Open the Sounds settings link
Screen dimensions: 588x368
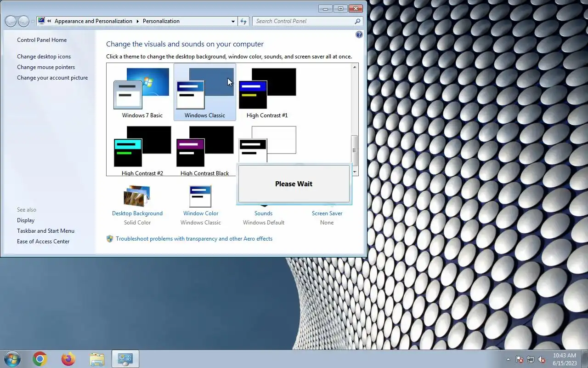pos(263,213)
